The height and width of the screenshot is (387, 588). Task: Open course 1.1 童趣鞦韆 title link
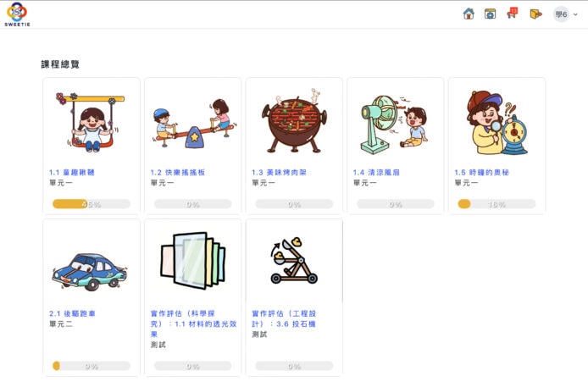[72, 173]
